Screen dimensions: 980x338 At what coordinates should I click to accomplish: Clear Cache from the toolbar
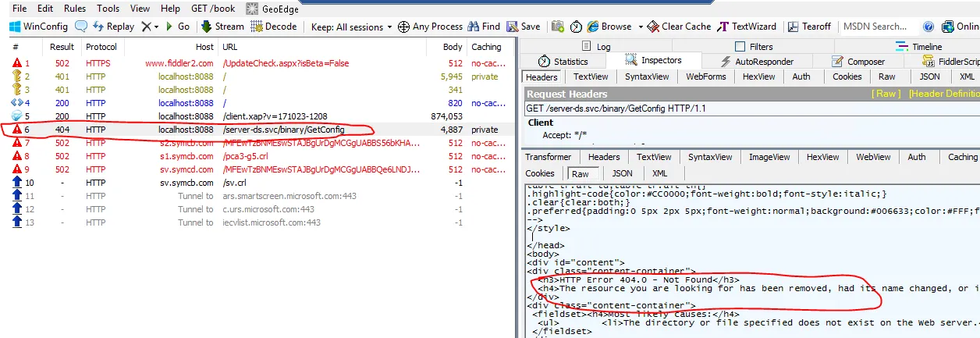click(x=679, y=27)
